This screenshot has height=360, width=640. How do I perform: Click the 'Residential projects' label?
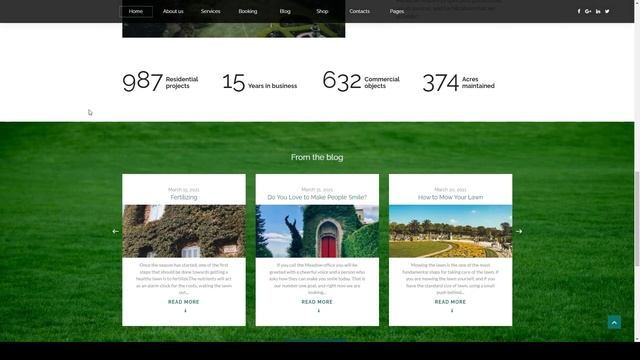click(182, 82)
